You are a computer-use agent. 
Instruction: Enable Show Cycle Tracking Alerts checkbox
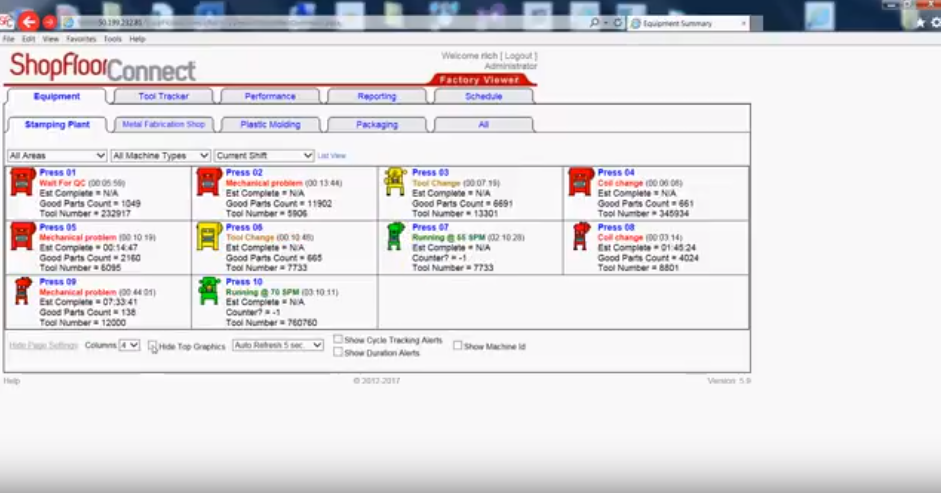338,340
